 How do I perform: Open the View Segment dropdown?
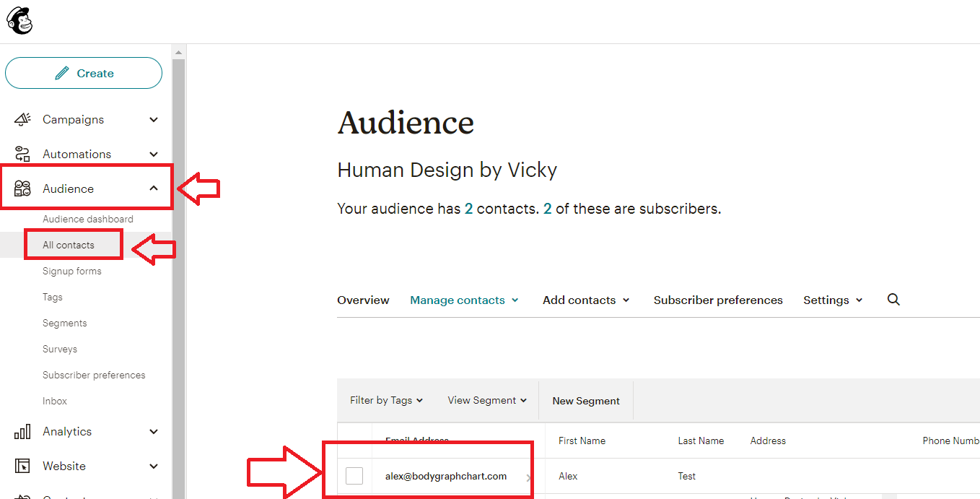[487, 400]
